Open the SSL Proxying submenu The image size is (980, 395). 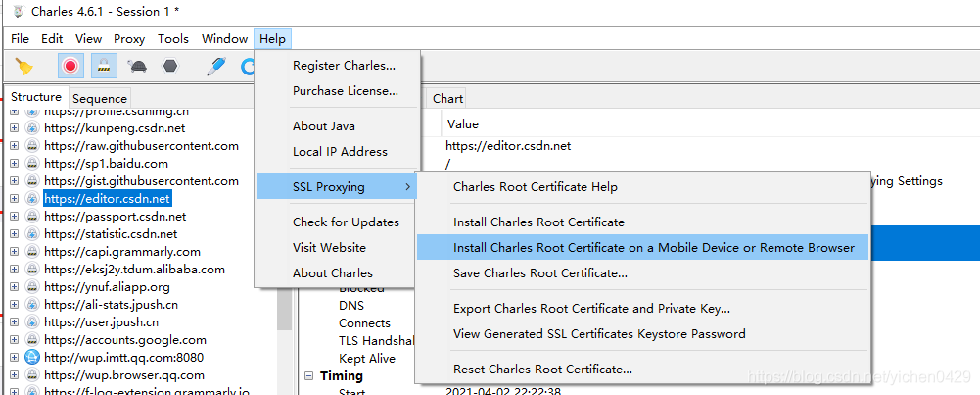(338, 186)
